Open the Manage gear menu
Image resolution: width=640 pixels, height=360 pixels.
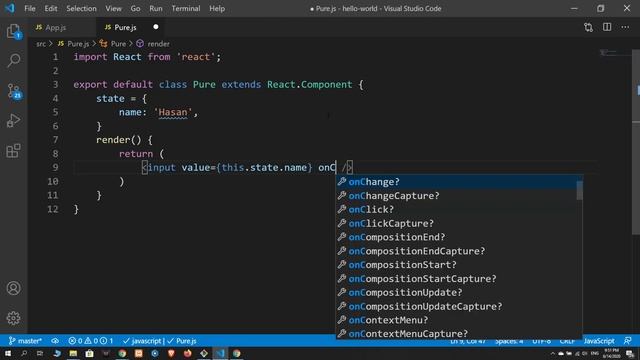click(13, 318)
